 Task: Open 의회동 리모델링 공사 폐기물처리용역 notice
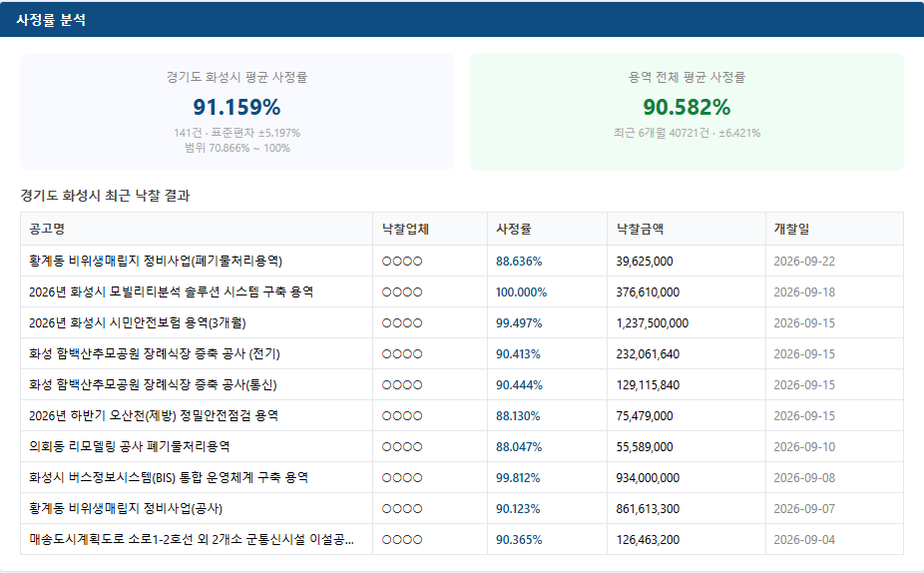pos(129,447)
